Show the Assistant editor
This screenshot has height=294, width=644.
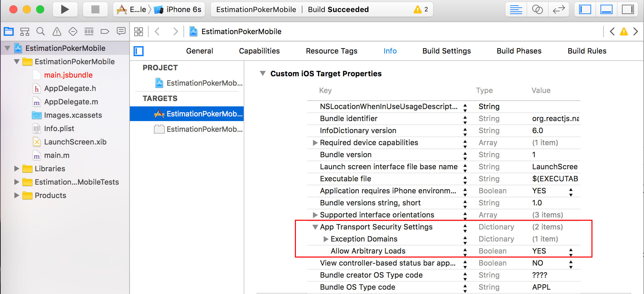point(537,9)
